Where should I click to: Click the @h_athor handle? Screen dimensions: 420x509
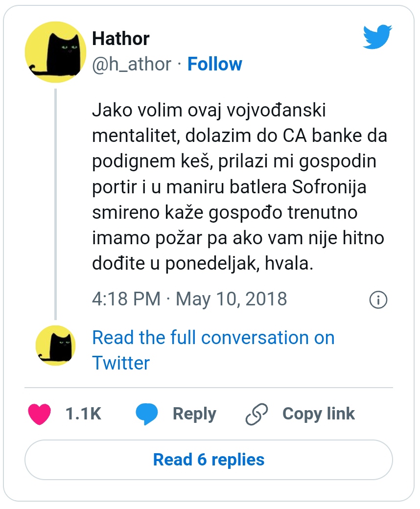point(132,64)
